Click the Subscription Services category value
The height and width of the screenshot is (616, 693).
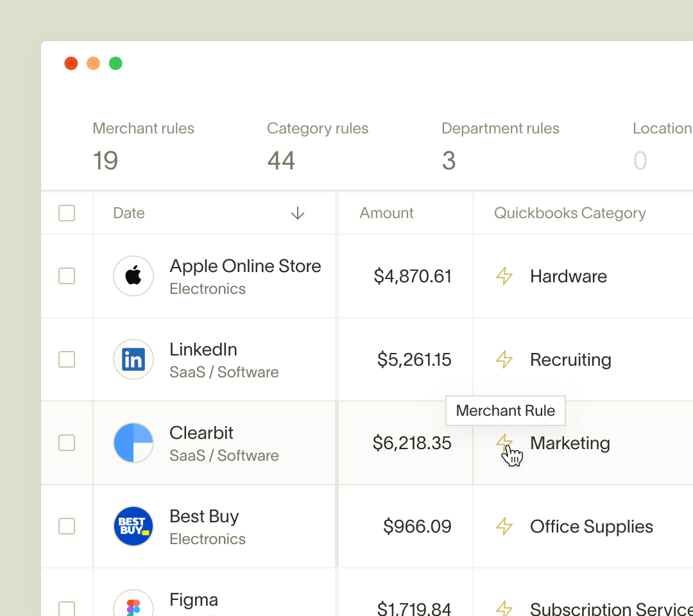point(612,608)
